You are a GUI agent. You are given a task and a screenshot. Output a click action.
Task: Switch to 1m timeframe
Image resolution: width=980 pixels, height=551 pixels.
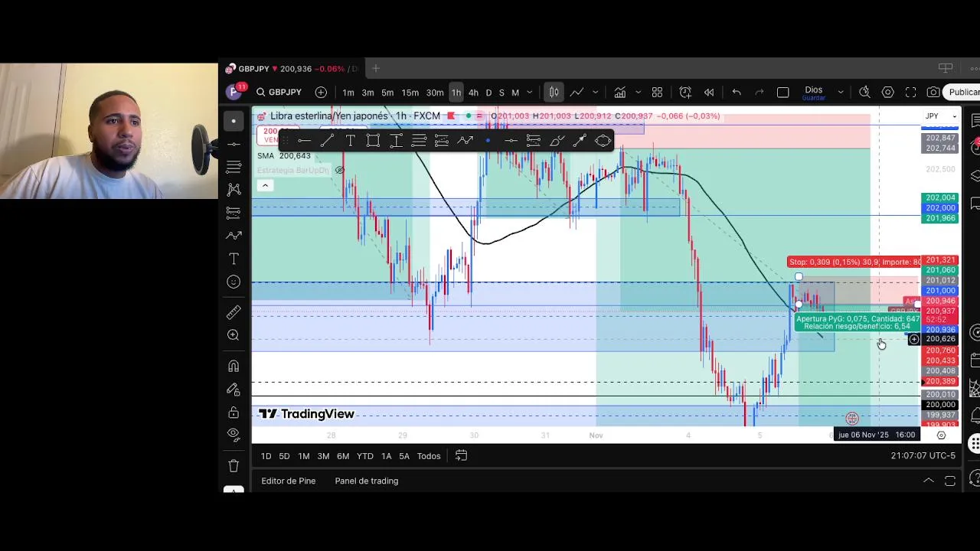click(348, 93)
